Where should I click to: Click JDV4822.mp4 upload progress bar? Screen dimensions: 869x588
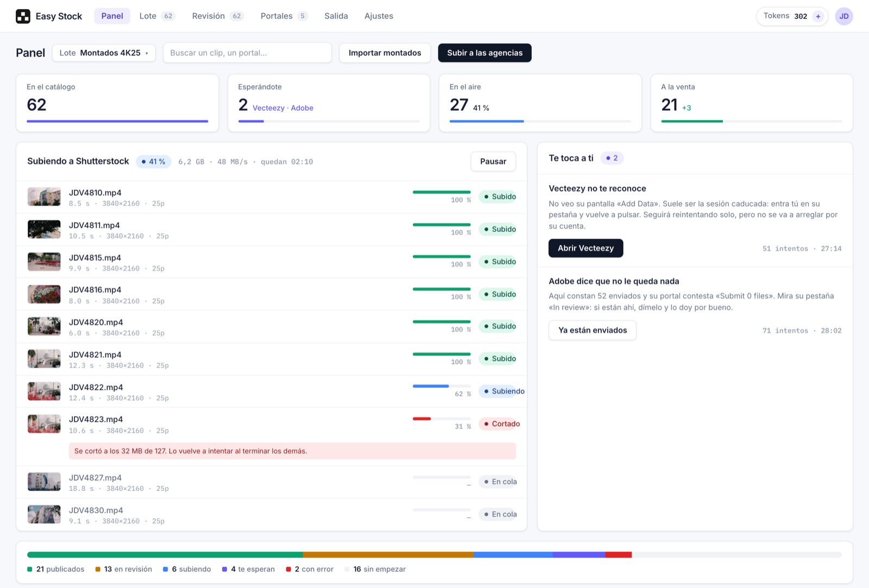click(x=442, y=386)
